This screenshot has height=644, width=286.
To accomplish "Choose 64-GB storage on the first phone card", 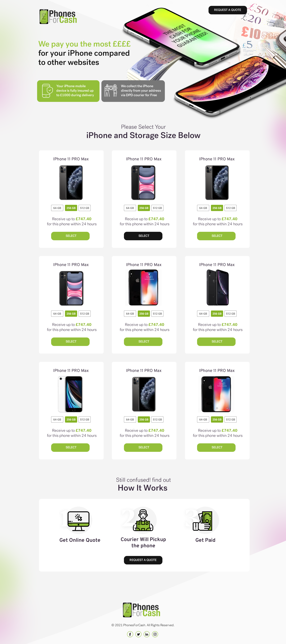I will click(x=57, y=208).
